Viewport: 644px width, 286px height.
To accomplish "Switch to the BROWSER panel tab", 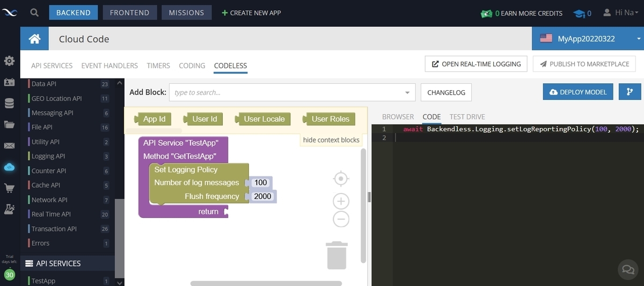I will [x=398, y=117].
